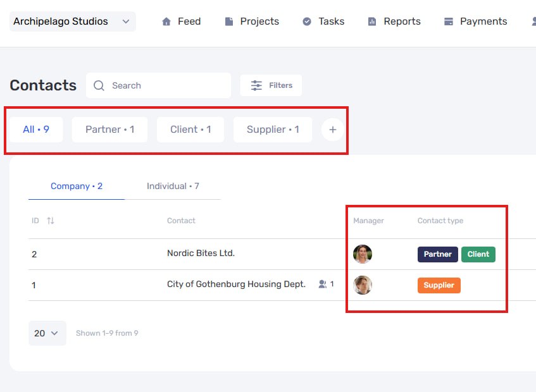The width and height of the screenshot is (536, 392).
Task: Click the Tasks checkmark icon
Action: click(307, 21)
